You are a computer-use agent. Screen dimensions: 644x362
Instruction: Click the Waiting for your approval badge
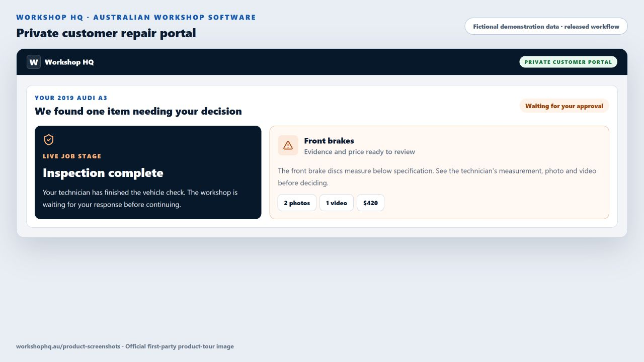[x=564, y=106]
